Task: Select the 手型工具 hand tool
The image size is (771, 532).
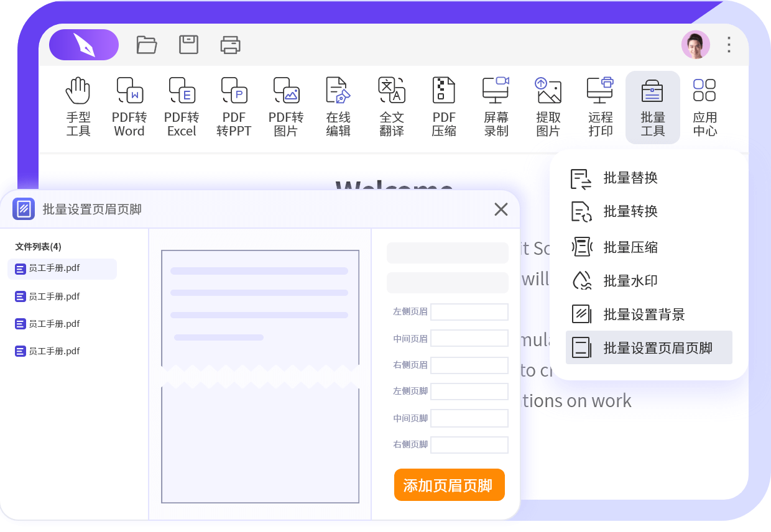Action: [x=78, y=107]
